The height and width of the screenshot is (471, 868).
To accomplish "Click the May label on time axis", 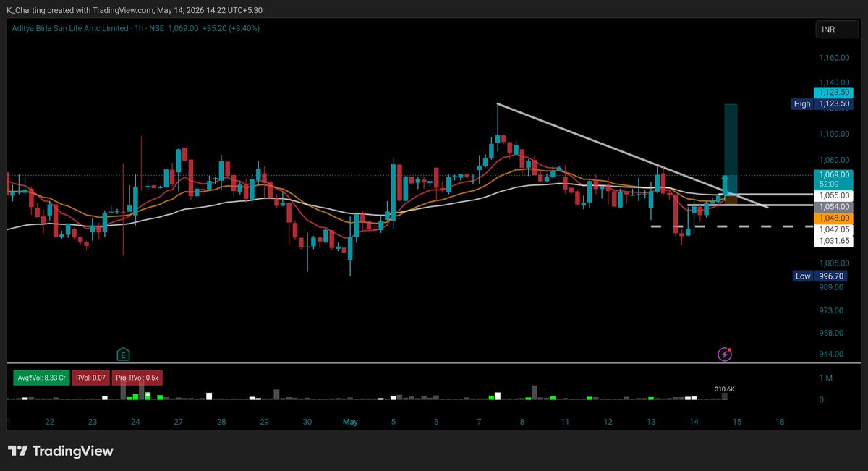I will coord(351,422).
